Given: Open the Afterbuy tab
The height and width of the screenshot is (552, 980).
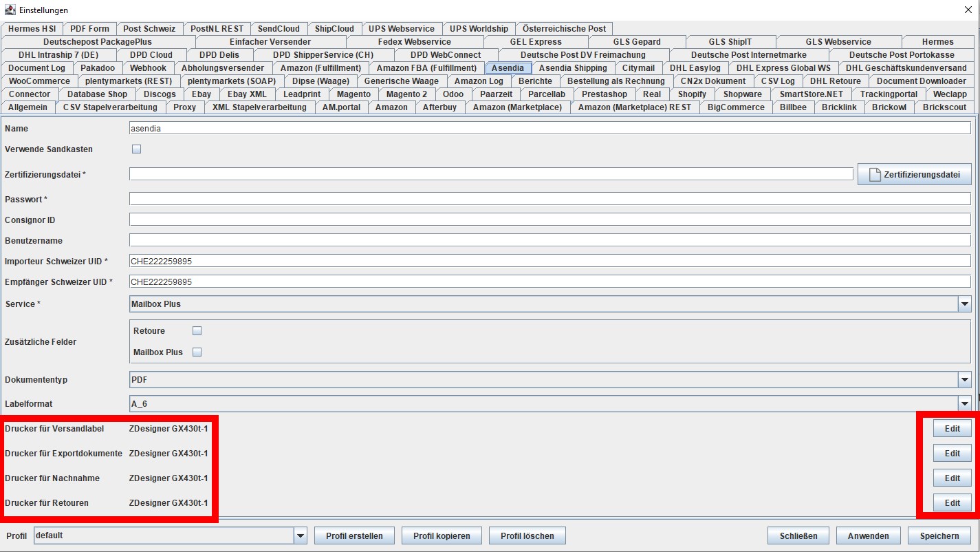Looking at the screenshot, I should point(439,107).
